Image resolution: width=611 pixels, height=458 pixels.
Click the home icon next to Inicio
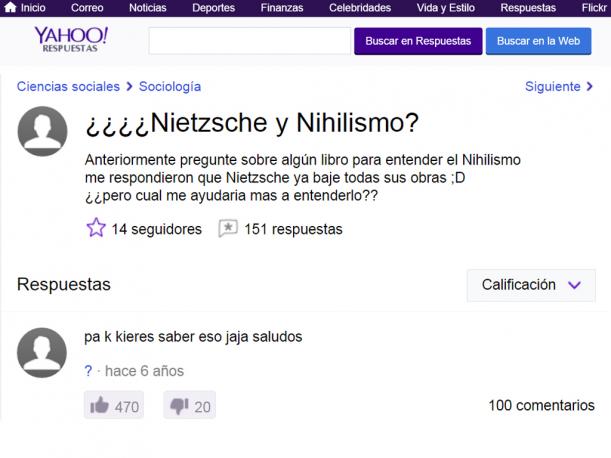10,7
